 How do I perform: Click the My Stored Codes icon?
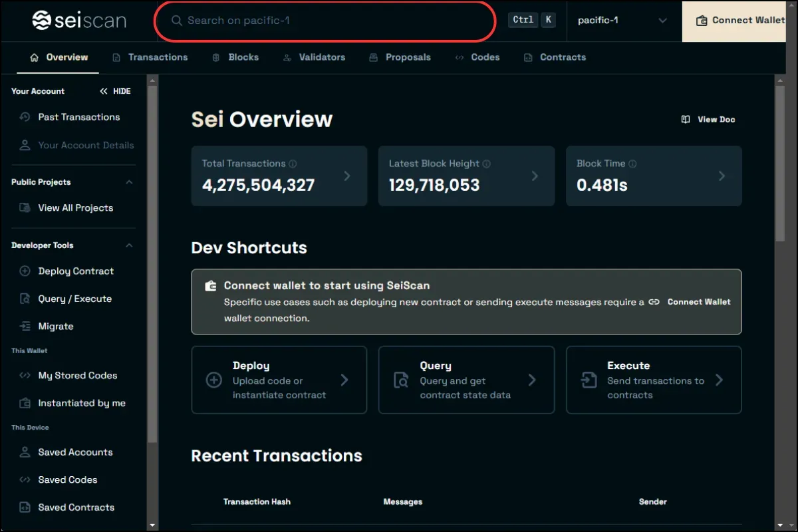click(25, 376)
